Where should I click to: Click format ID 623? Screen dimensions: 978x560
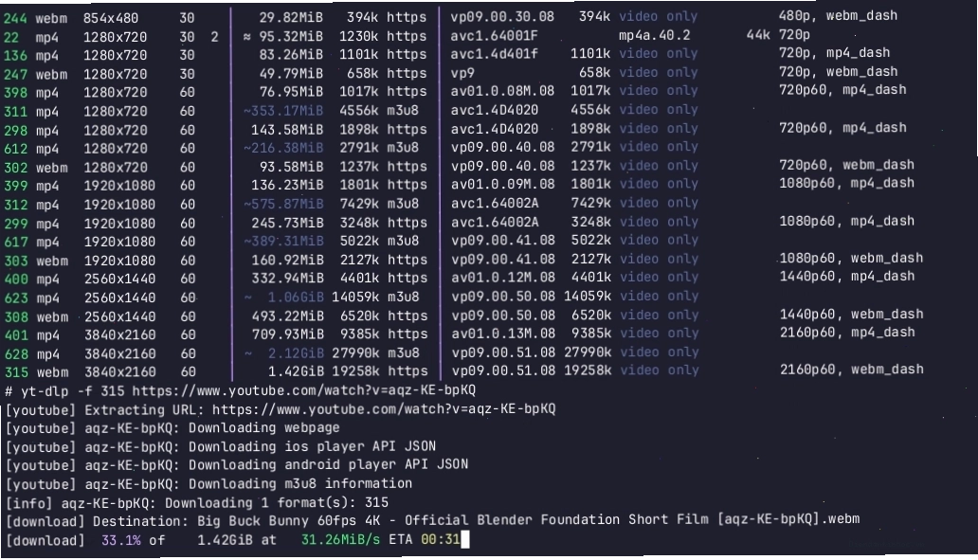tap(15, 298)
